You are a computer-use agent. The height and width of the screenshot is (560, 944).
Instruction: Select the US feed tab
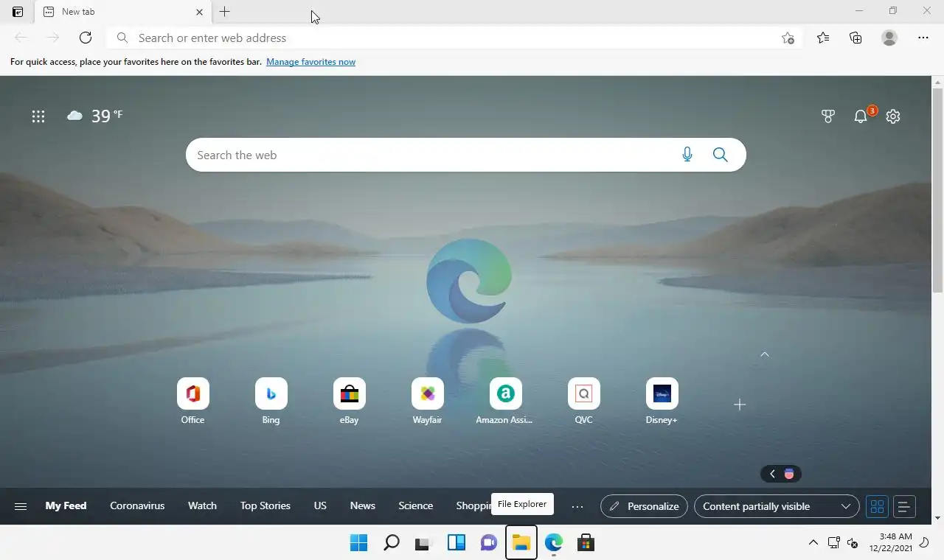[x=320, y=506]
